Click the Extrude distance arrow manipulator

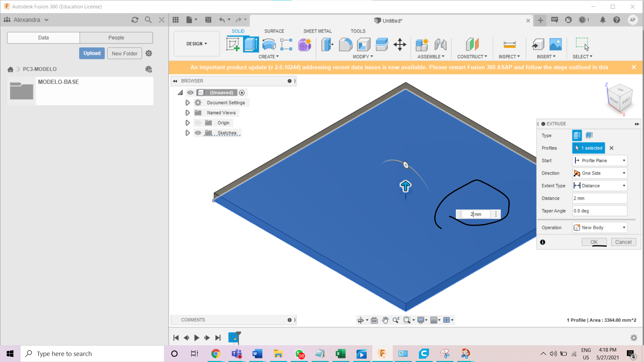pos(405,186)
